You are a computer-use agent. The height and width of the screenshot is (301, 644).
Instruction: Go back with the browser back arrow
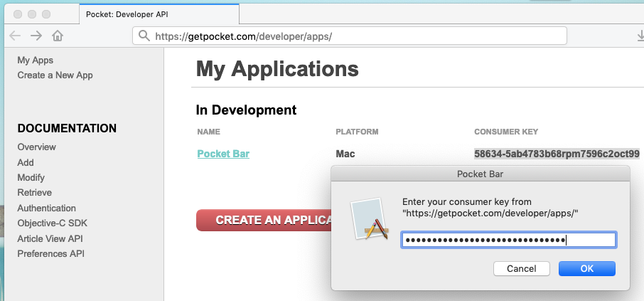click(x=15, y=36)
